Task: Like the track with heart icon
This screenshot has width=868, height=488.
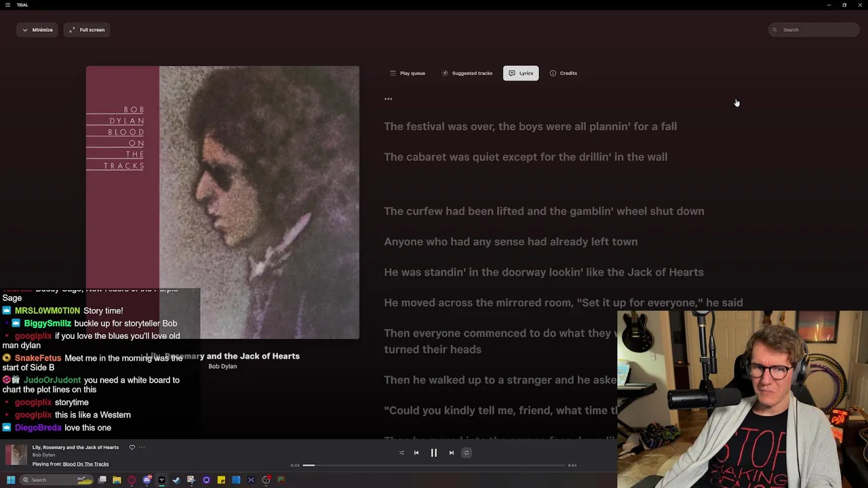Action: pos(132,447)
